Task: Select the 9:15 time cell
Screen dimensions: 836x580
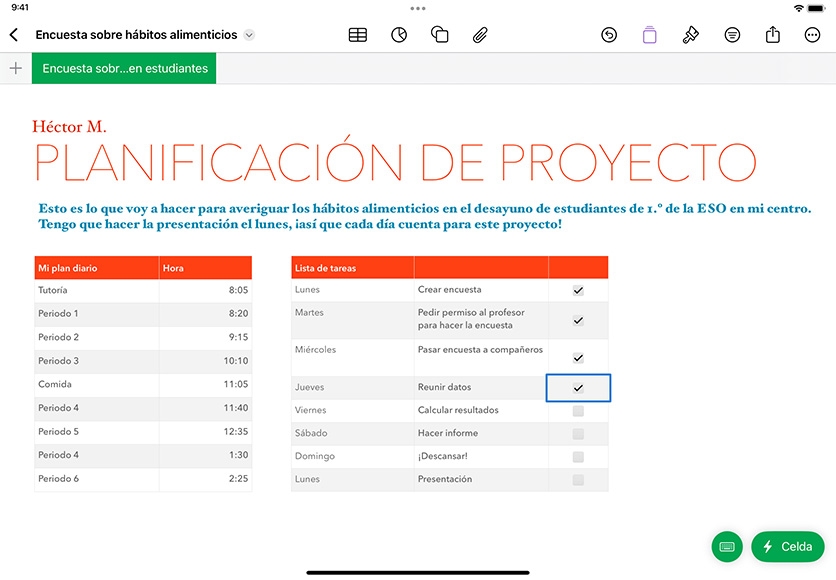Action: coord(205,337)
